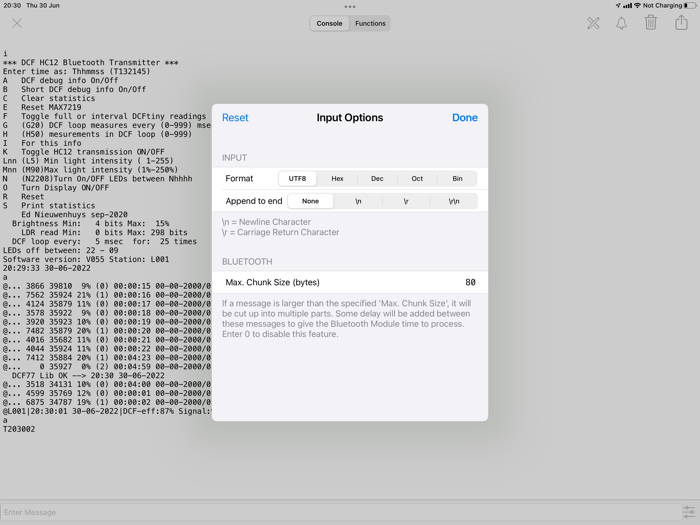Tap the cellular signal status icon
Viewport: 700px width, 525px height.
pyautogui.click(x=628, y=5)
